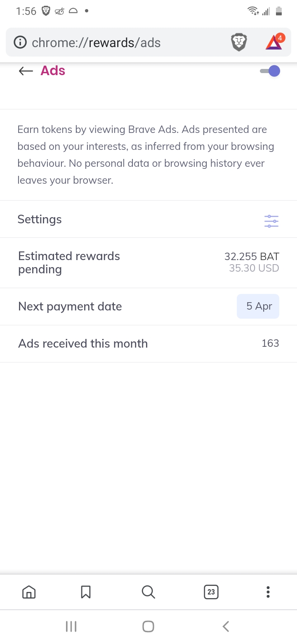The height and width of the screenshot is (644, 297).
Task: Open bookmarks from the bottom toolbar
Action: tap(86, 592)
